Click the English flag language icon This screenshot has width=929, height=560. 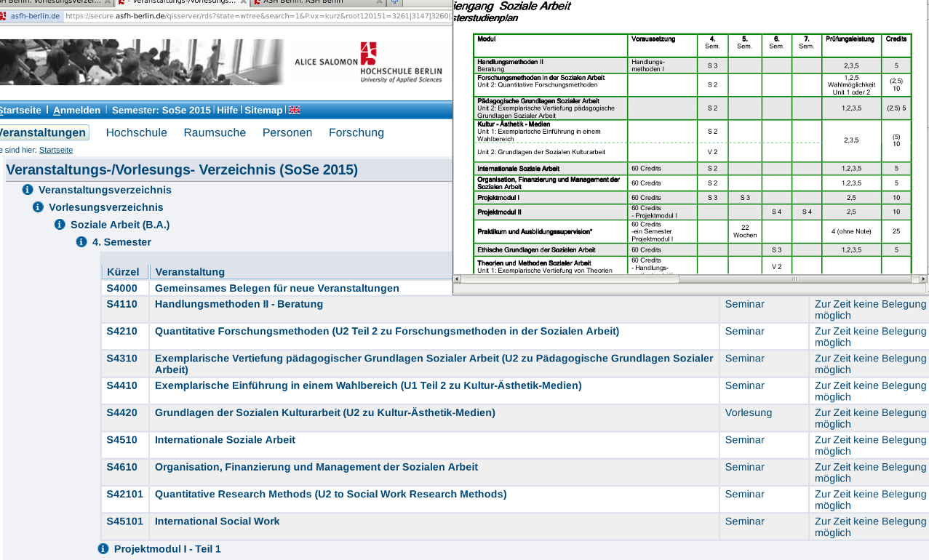(x=295, y=110)
